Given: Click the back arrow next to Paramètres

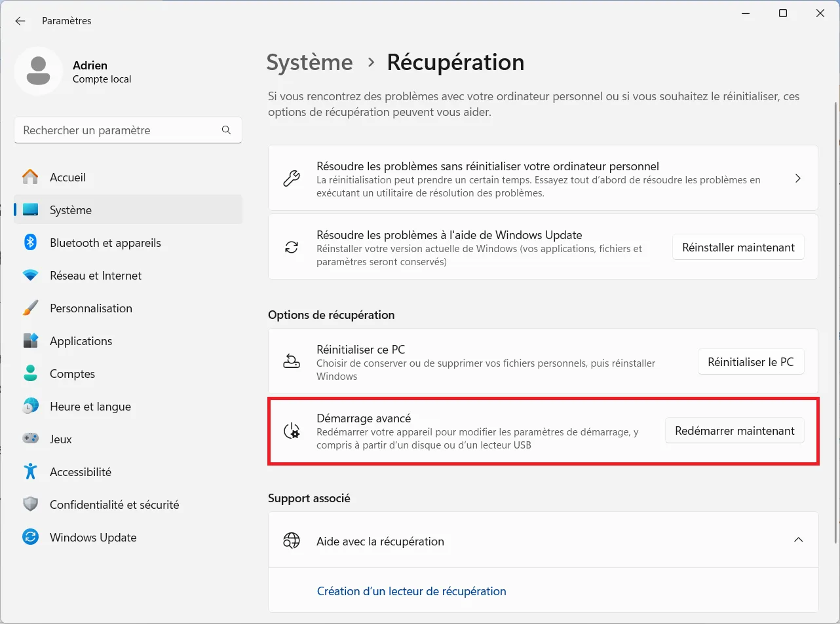Looking at the screenshot, I should tap(20, 21).
